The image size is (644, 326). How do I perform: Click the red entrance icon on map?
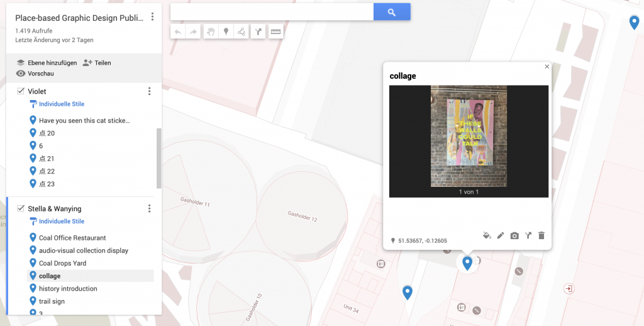pos(569,289)
